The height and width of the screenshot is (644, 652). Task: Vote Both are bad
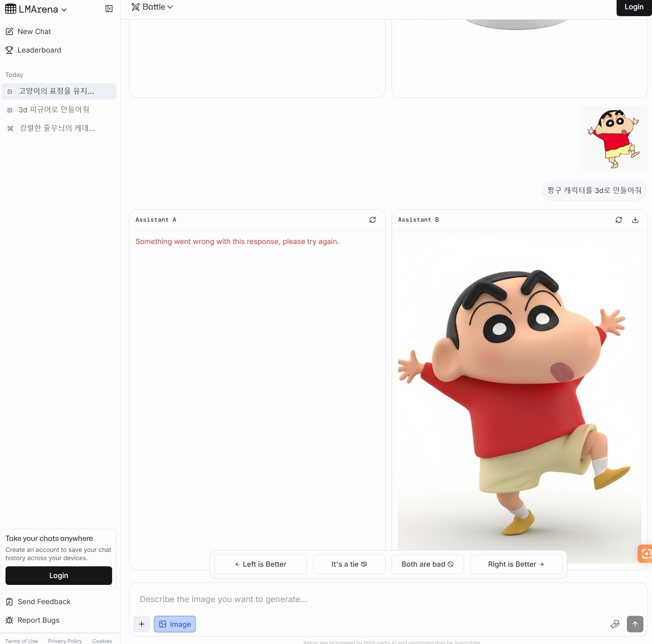point(427,564)
